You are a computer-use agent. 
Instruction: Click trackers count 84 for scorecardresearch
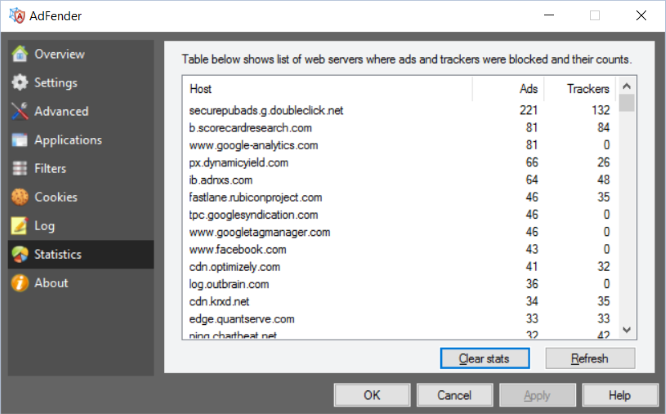coord(604,128)
